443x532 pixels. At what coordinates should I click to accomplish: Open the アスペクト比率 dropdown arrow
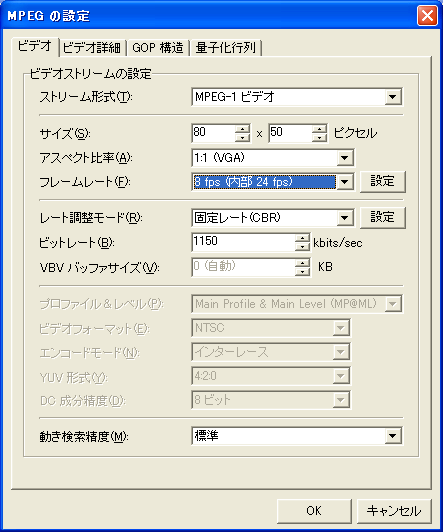point(345,158)
